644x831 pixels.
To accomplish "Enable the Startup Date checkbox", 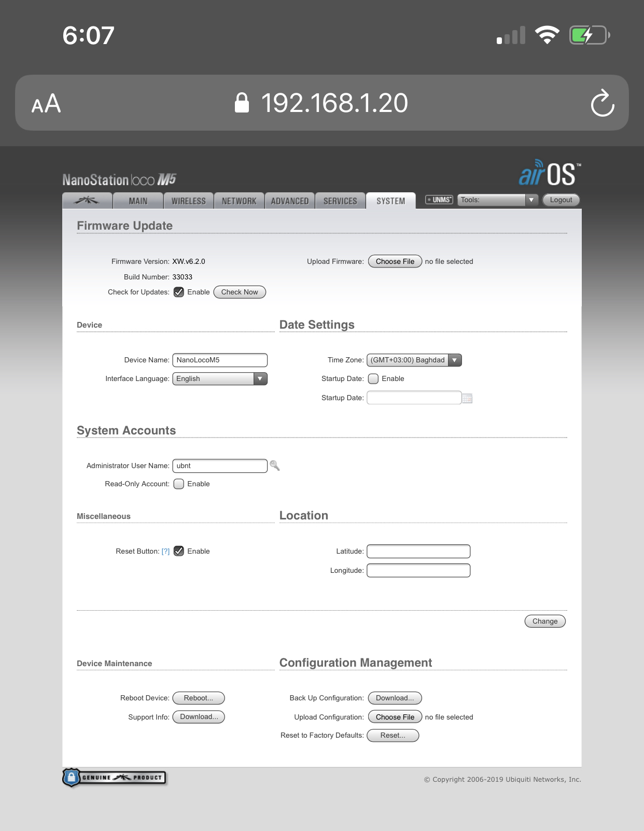I will pos(373,378).
